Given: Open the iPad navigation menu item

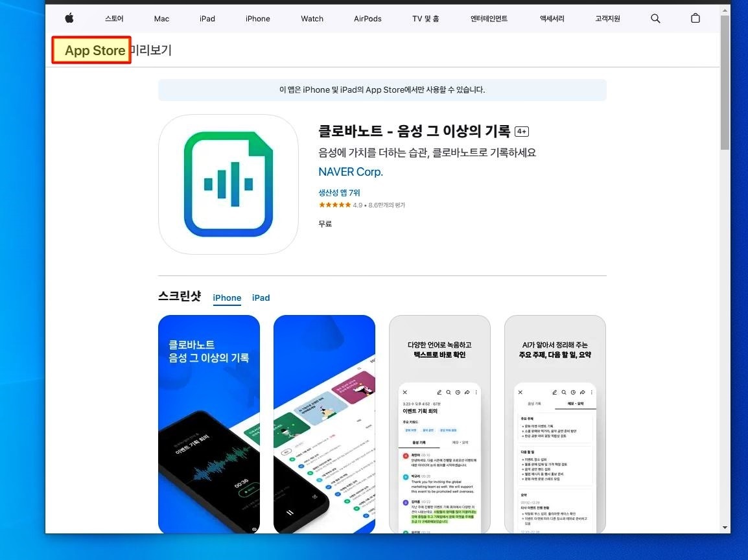Looking at the screenshot, I should coord(207,19).
